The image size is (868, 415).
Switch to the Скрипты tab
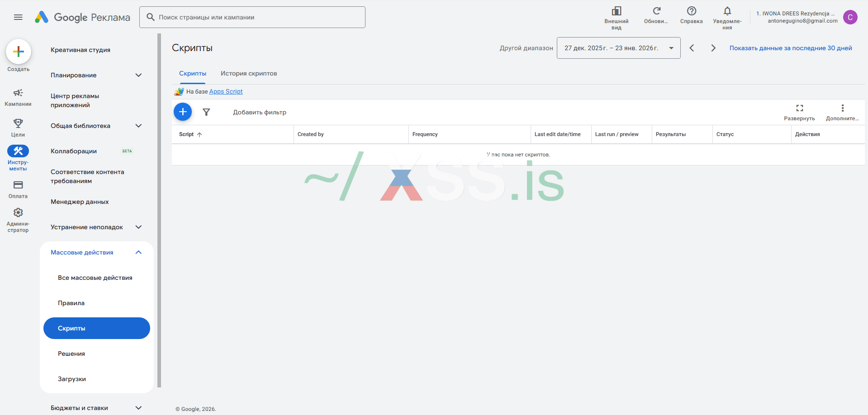[x=193, y=73]
